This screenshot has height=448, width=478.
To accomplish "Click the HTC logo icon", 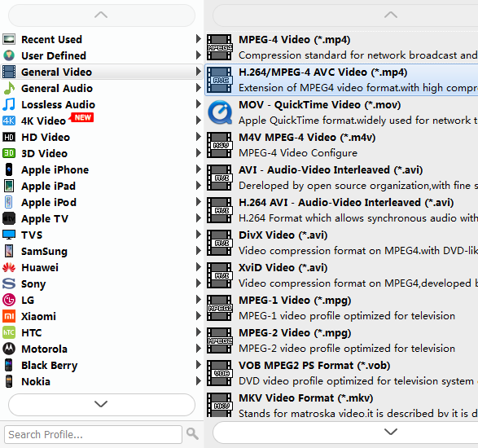I will (x=9, y=332).
